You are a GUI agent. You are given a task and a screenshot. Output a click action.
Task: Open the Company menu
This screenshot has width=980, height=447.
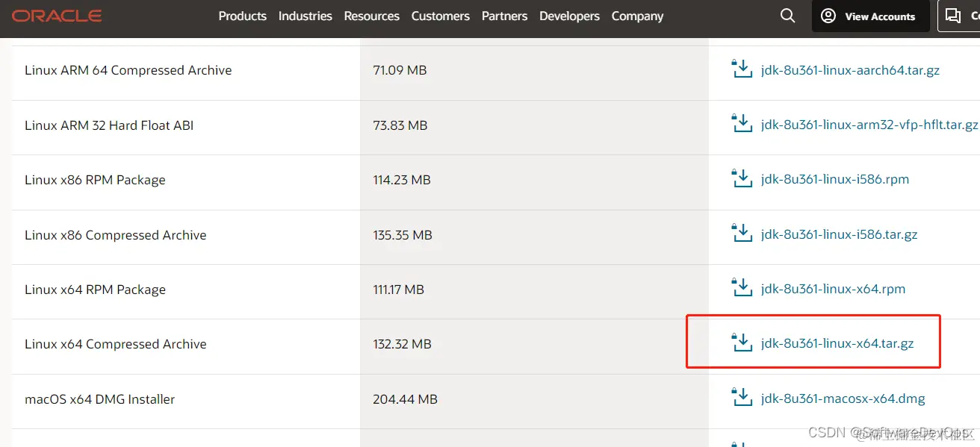click(x=637, y=16)
